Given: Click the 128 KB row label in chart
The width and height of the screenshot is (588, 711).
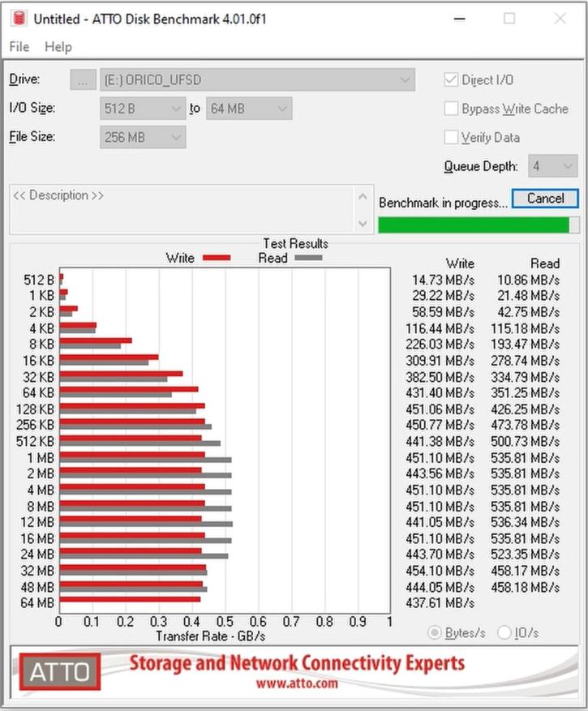Looking at the screenshot, I should (x=35, y=409).
